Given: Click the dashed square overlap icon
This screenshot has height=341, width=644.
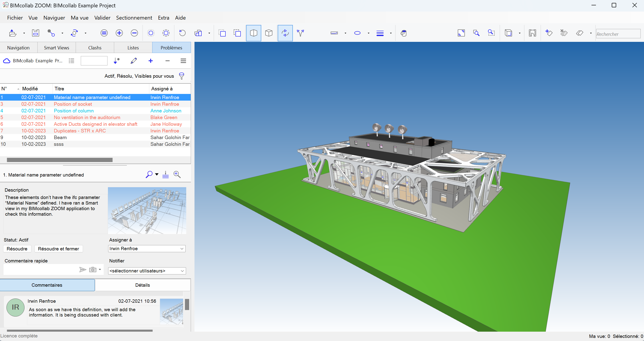Looking at the screenshot, I should [237, 33].
